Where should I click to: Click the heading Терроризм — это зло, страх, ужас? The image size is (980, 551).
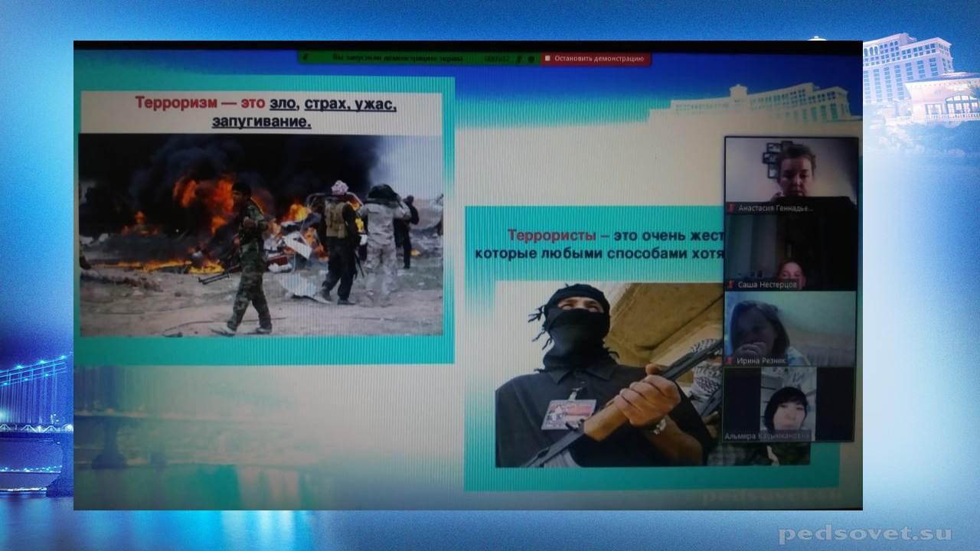(266, 104)
